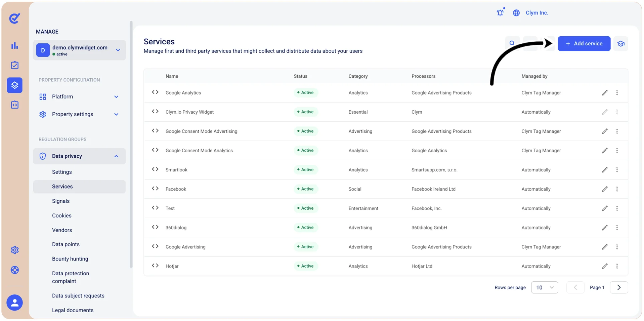The height and width of the screenshot is (321, 644).
Task: Select Services in the sidebar
Action: (79, 187)
